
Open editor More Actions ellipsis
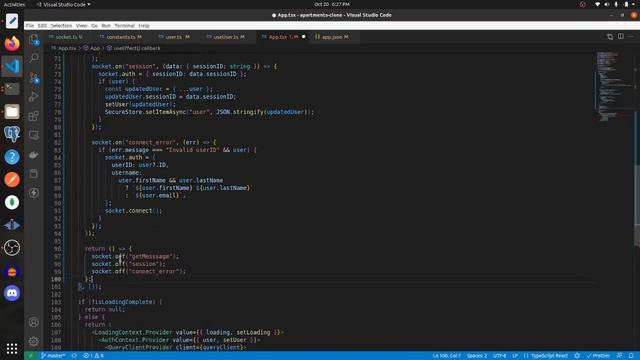(631, 37)
